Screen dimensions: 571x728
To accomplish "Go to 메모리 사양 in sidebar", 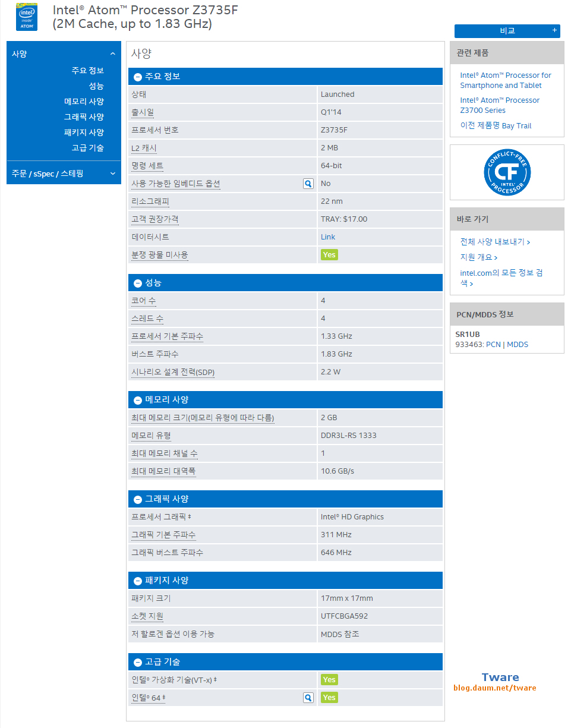I will (84, 102).
